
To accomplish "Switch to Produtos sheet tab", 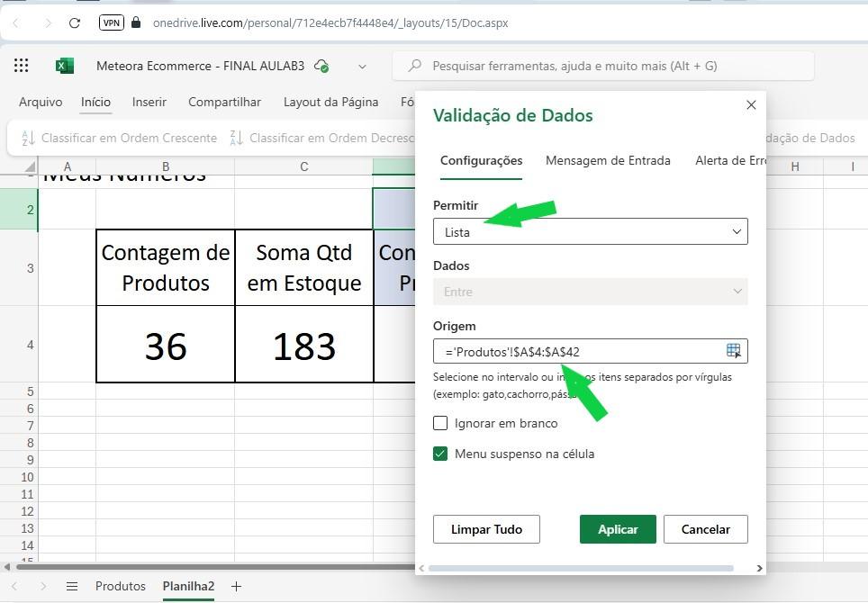I will (x=120, y=586).
